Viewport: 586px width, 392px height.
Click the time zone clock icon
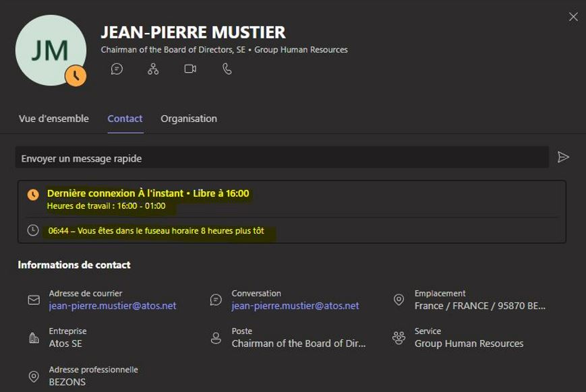point(33,230)
